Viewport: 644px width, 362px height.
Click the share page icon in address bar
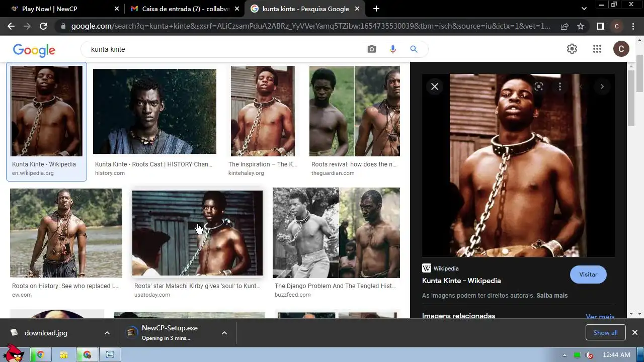pos(565,26)
